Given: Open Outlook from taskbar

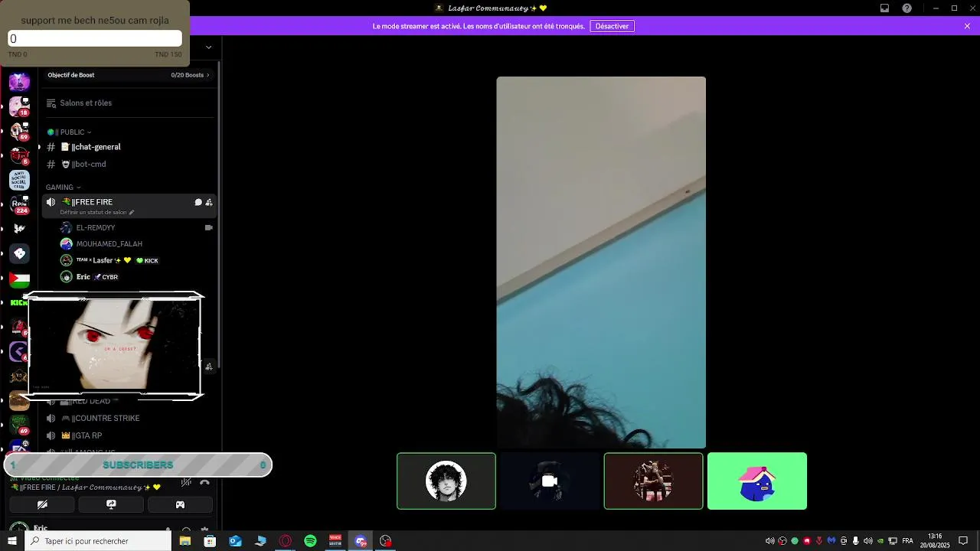Looking at the screenshot, I should tap(235, 541).
